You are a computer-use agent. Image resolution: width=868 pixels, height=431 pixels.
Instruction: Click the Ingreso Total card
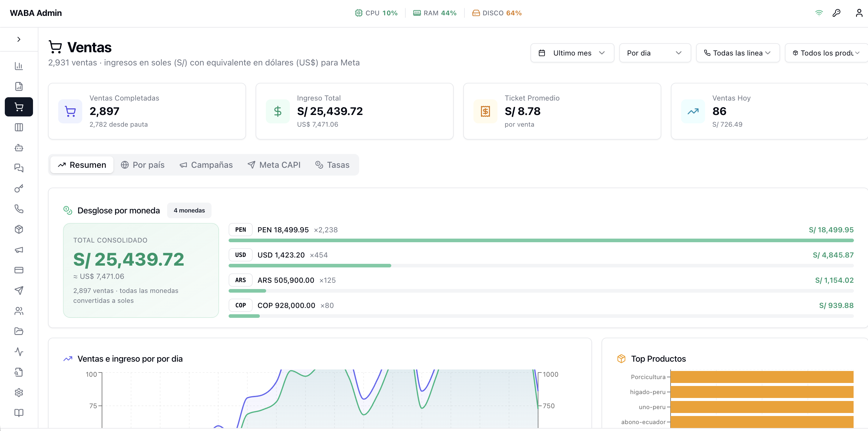(x=354, y=111)
